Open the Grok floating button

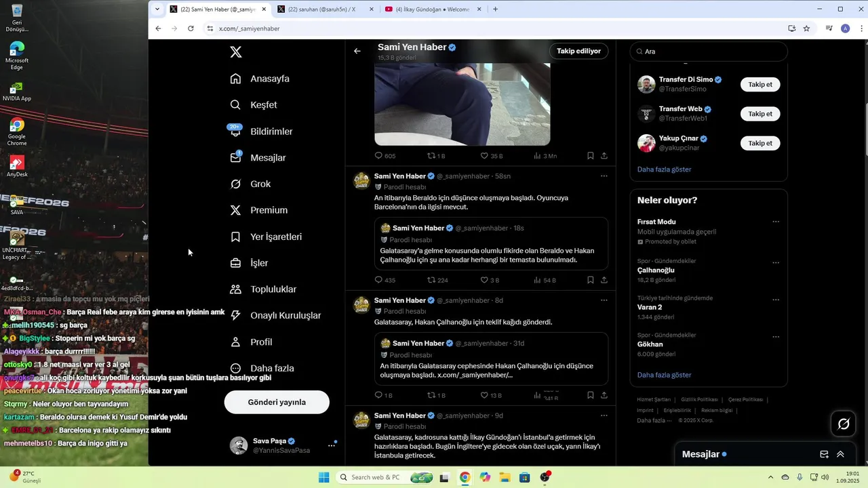click(x=844, y=424)
